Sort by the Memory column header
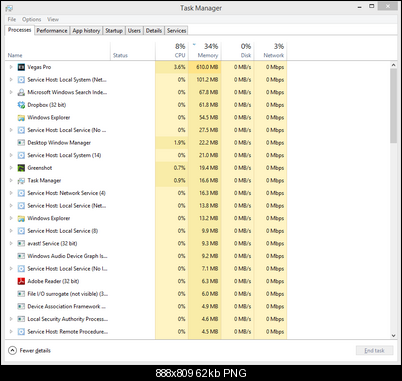 click(x=205, y=50)
